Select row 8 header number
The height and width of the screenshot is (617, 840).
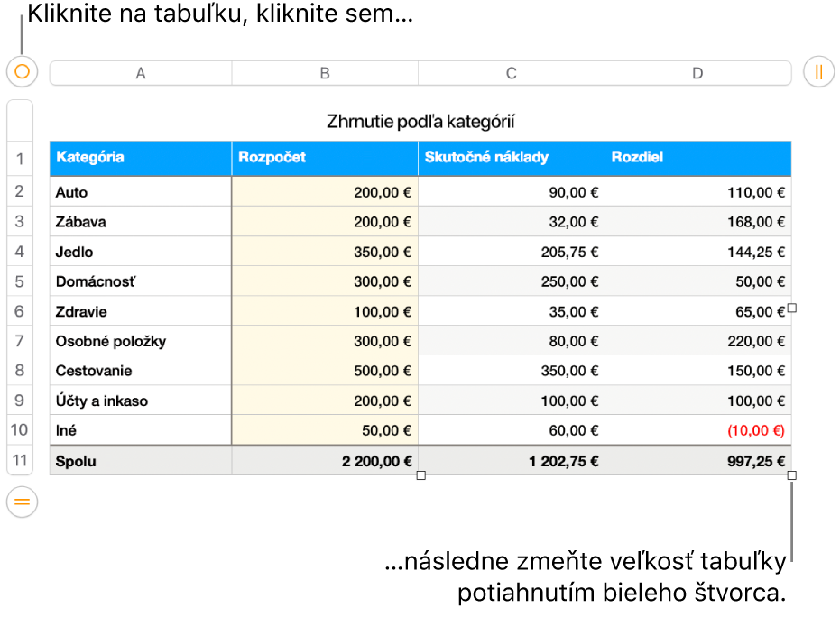(20, 370)
